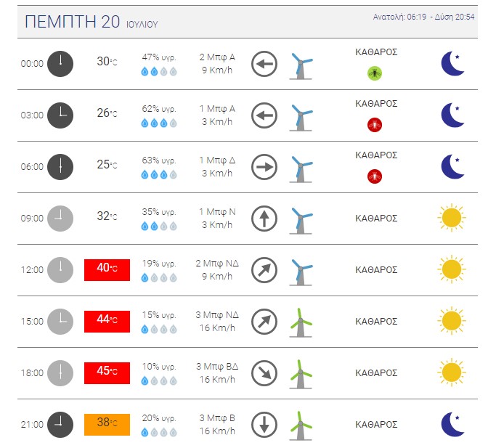The image size is (488, 448).
Task: Click the down wind arrow at 21:00
Action: [x=264, y=425]
